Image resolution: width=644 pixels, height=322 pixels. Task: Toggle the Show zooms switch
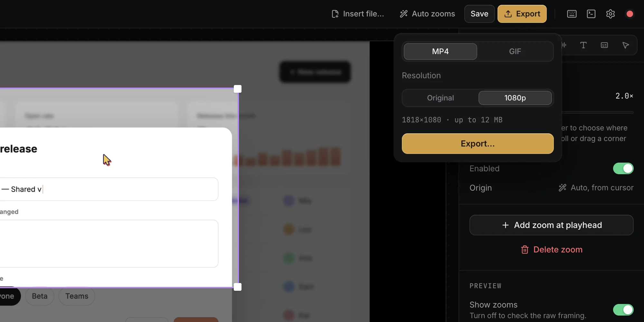pyautogui.click(x=623, y=310)
